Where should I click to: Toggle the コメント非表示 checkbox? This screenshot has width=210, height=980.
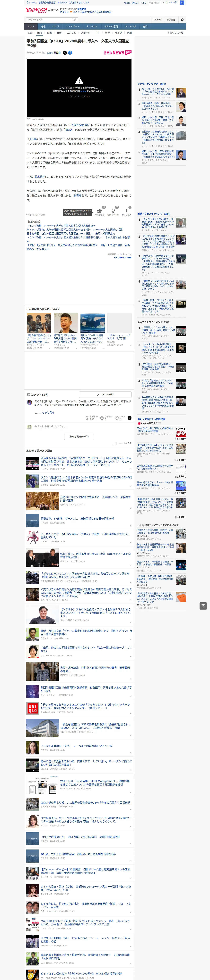pos(115,443)
